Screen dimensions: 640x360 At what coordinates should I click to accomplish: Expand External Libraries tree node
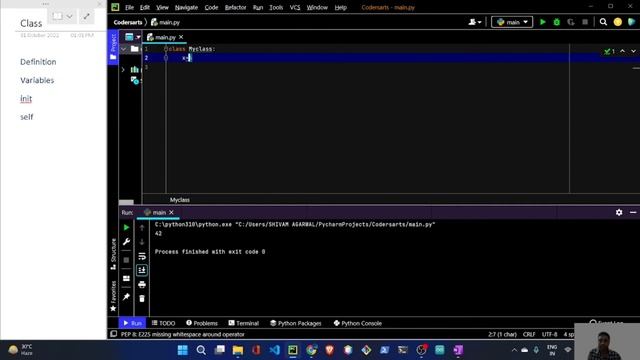123,70
